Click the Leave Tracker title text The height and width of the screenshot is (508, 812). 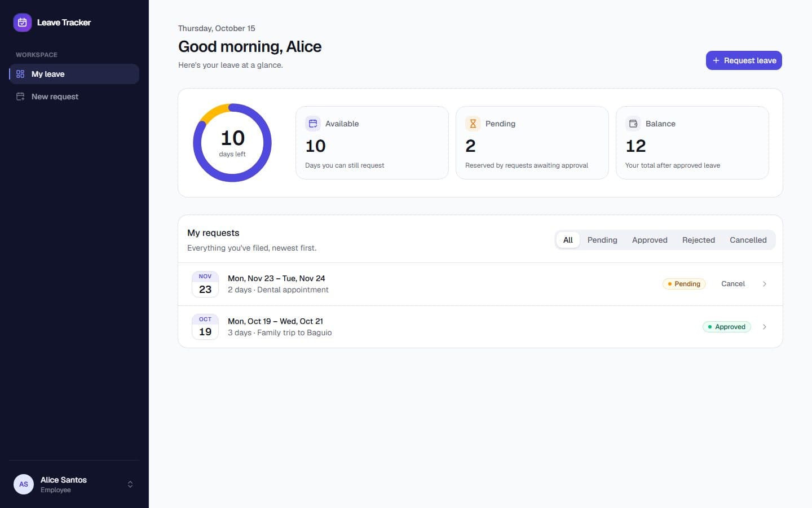(x=64, y=23)
